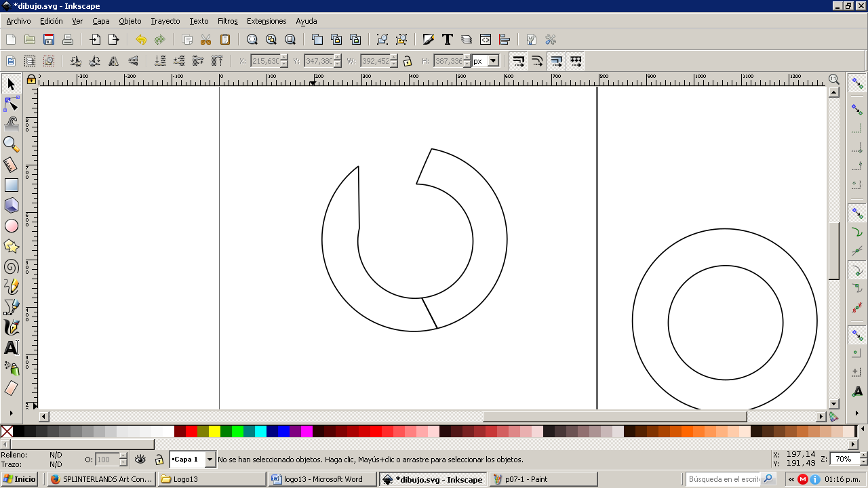Toggle the width/height ratio lock
The height and width of the screenshot is (488, 868).
[408, 61]
